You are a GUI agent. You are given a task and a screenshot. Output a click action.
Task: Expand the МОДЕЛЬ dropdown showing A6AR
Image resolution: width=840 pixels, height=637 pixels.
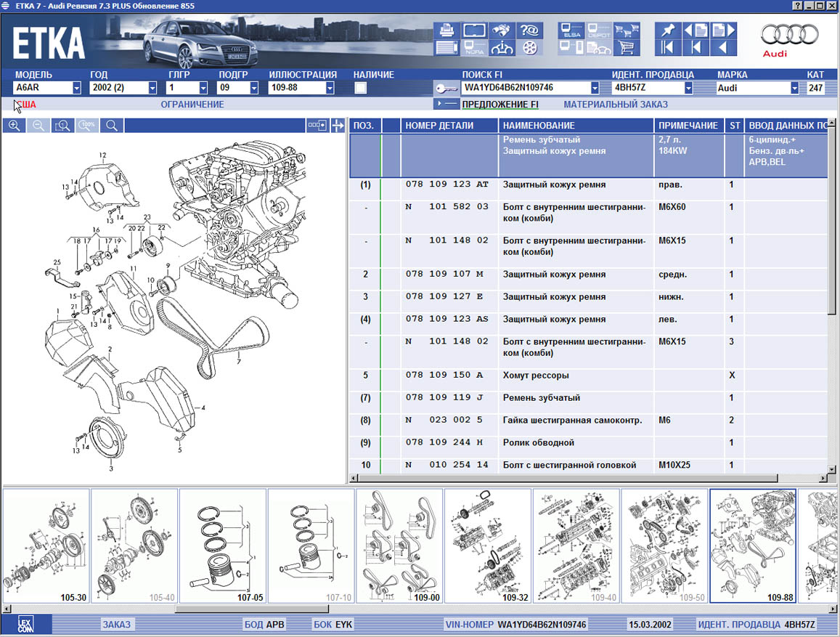tap(76, 88)
